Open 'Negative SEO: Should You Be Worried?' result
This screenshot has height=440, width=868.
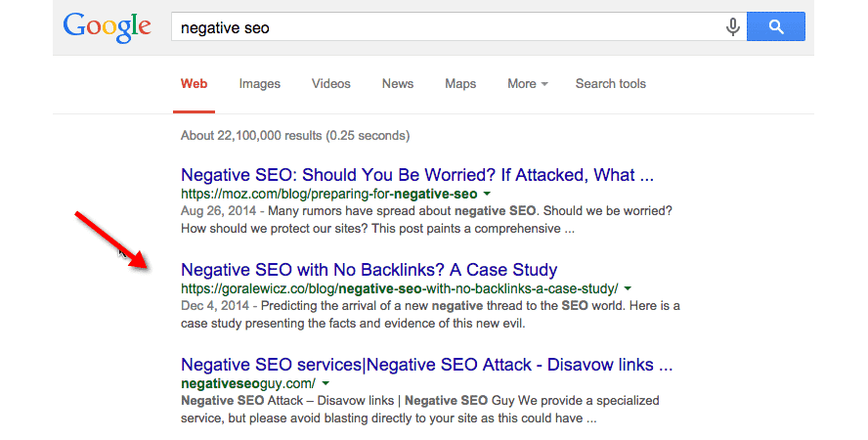click(x=417, y=175)
